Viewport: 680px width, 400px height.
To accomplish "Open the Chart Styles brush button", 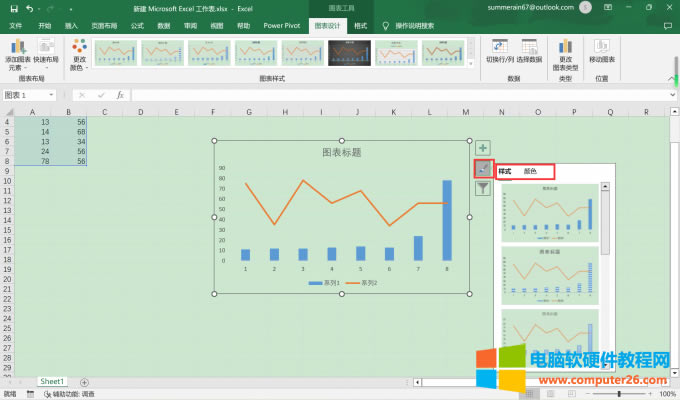I will (482, 168).
